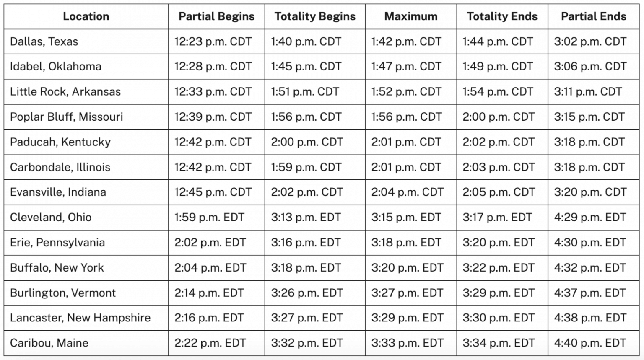Select the Cleveland, Ohio location cell
The height and width of the screenshot is (360, 644).
(51, 217)
